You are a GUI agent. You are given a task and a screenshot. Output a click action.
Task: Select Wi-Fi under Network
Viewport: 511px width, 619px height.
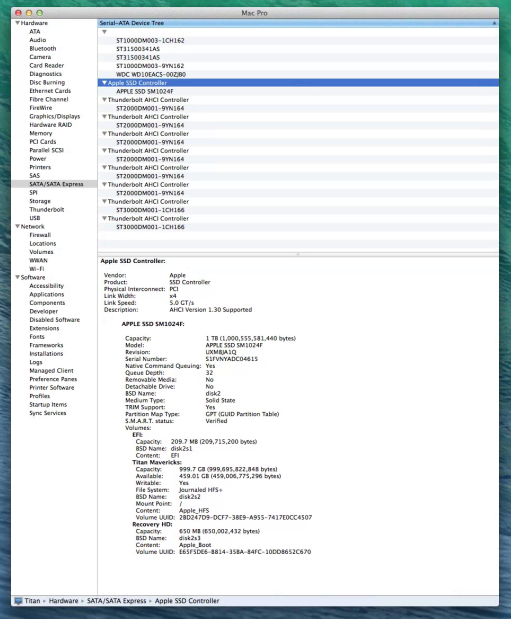tap(37, 269)
